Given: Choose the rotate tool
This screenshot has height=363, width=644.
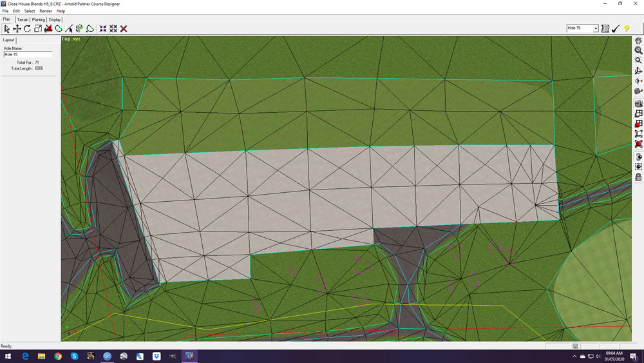Looking at the screenshot, I should point(28,29).
